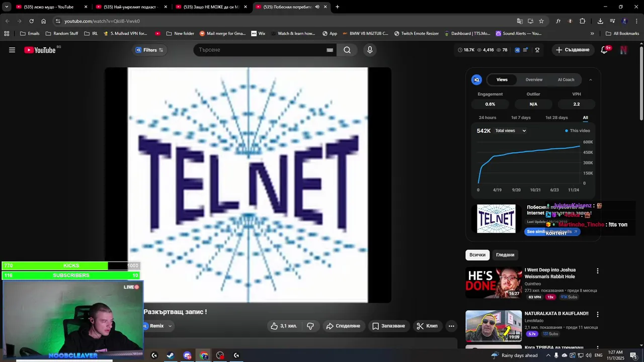Click the blue vidIQ logo in stats bar
This screenshot has height=362, width=644.
pos(517,50)
